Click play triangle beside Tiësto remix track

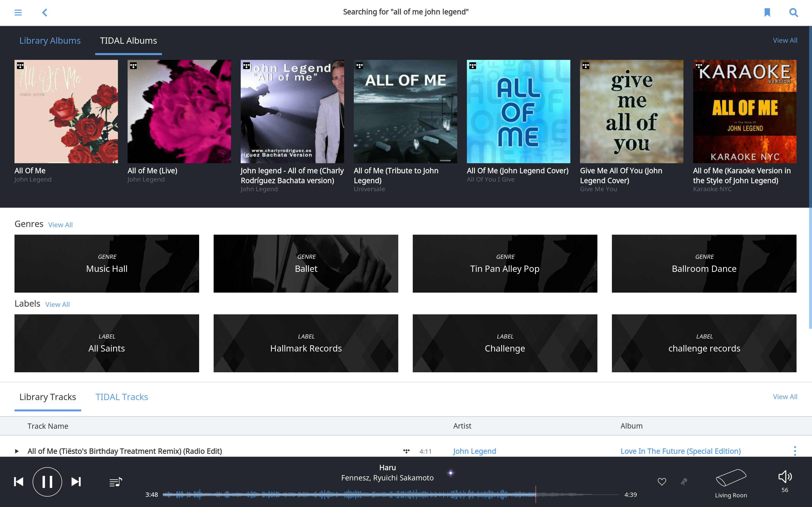17,451
